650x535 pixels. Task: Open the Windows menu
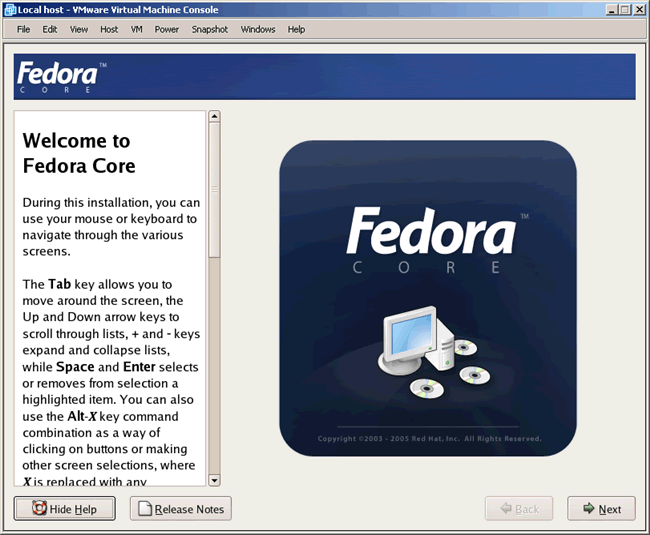(x=258, y=29)
